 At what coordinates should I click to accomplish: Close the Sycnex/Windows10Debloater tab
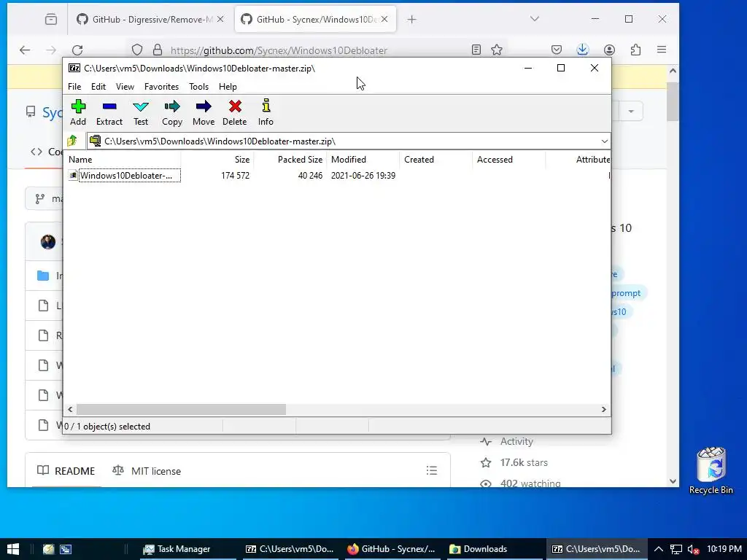click(x=384, y=20)
